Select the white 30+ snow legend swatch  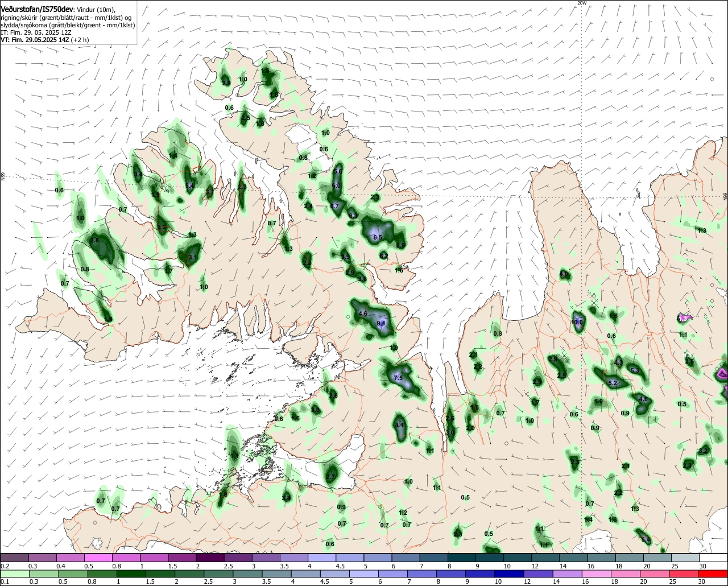coord(713,558)
